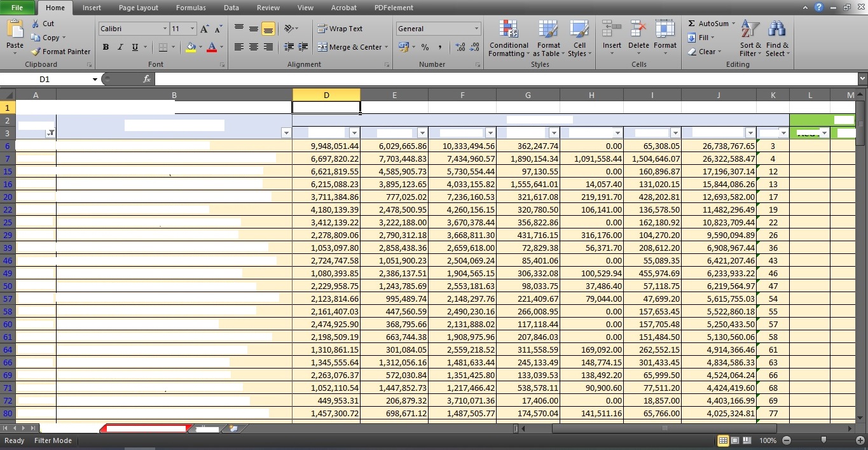This screenshot has height=450, width=868.
Task: Click the Decrease Decimal icon
Action: point(474,47)
